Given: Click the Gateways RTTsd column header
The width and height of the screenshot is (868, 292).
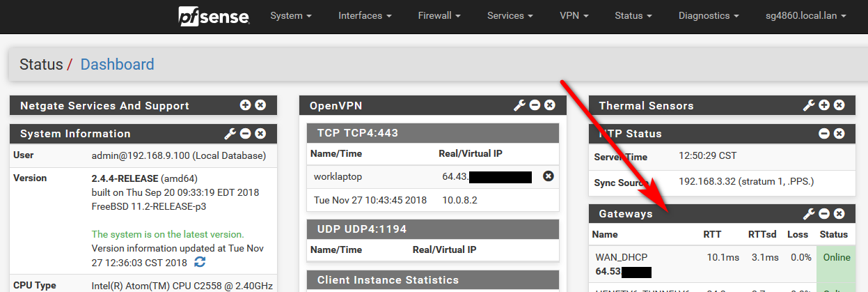Looking at the screenshot, I should pos(762,234).
